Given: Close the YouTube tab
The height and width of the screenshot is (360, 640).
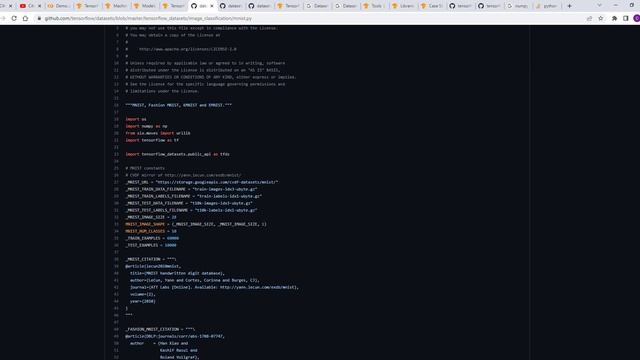Looking at the screenshot, I should point(40,6).
